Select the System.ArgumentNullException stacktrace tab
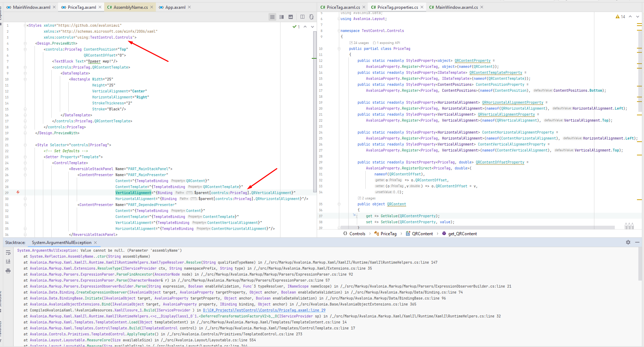644x347 pixels. [x=63, y=242]
